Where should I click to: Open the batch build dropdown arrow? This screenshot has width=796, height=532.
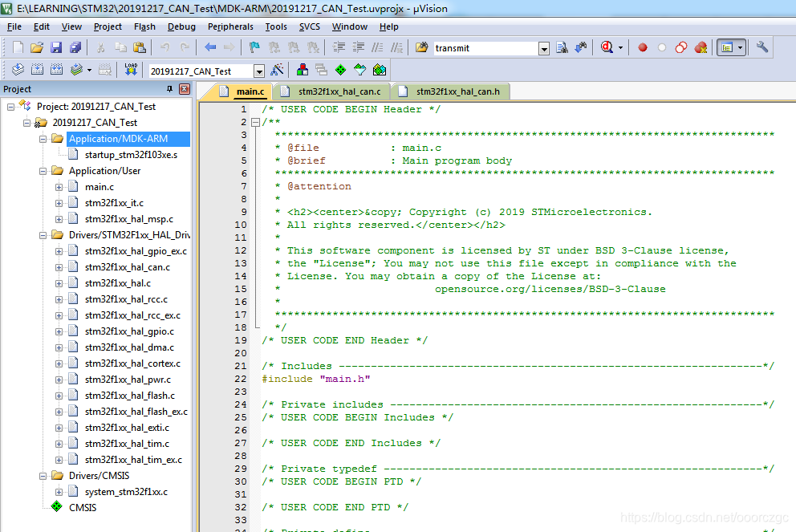coord(89,70)
